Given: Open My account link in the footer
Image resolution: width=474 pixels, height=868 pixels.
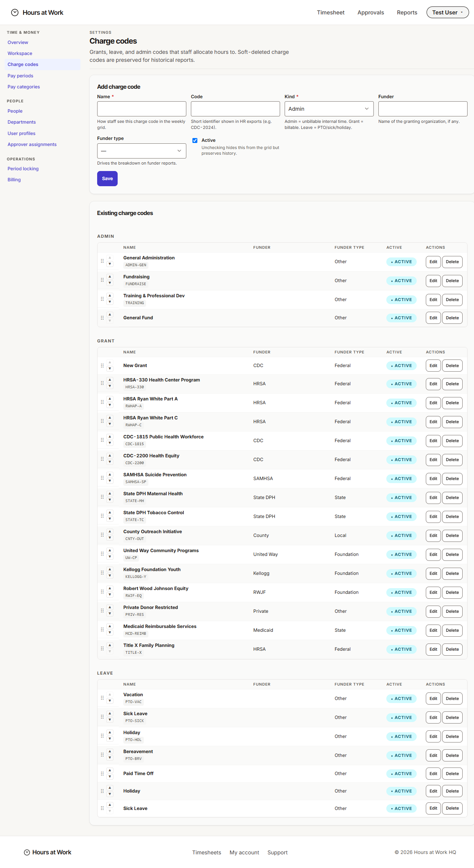Looking at the screenshot, I should (244, 852).
